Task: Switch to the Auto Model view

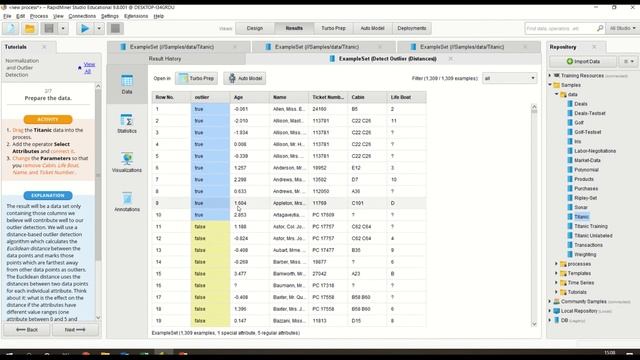Action: point(372,28)
